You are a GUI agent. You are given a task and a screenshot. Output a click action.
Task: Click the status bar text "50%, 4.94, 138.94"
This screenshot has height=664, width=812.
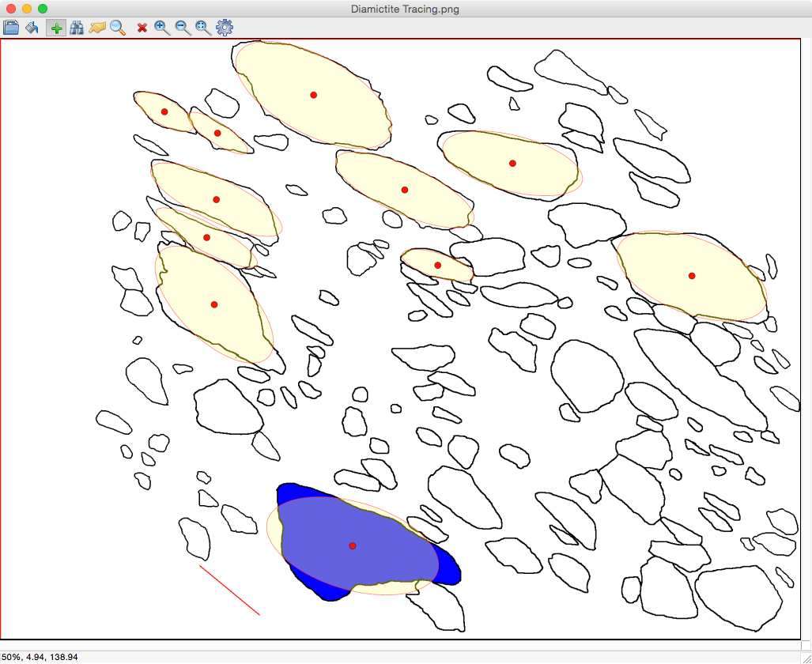pos(40,657)
